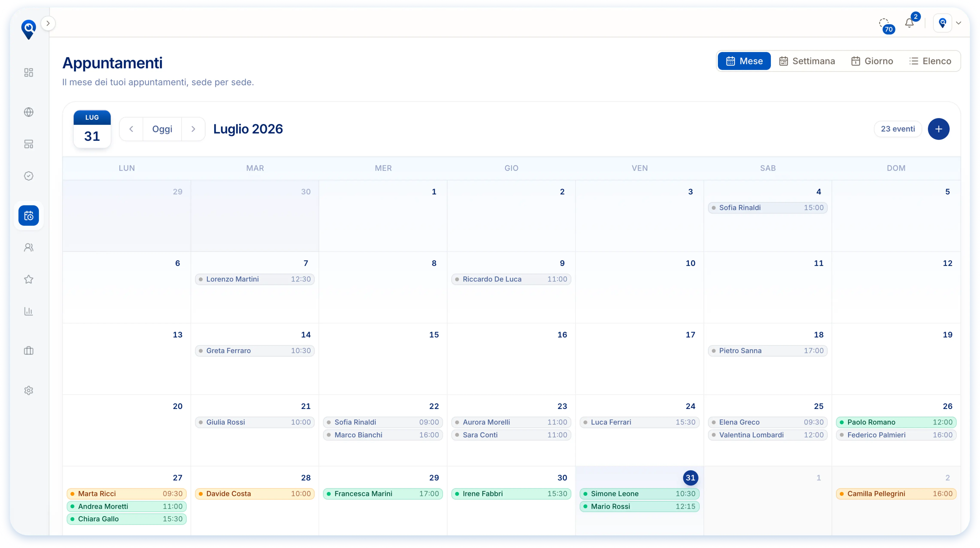Open Giulia Rossi 10:00 appointment

click(255, 422)
